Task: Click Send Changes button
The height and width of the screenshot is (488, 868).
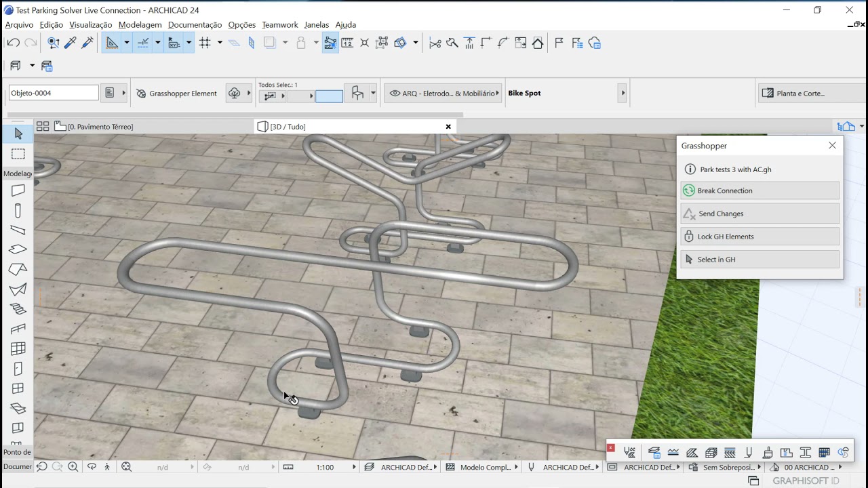Action: click(760, 213)
